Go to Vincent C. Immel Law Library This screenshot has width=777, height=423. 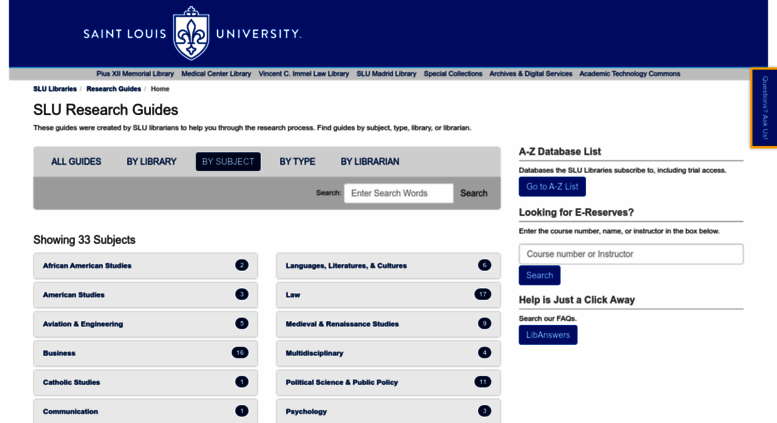click(x=304, y=74)
